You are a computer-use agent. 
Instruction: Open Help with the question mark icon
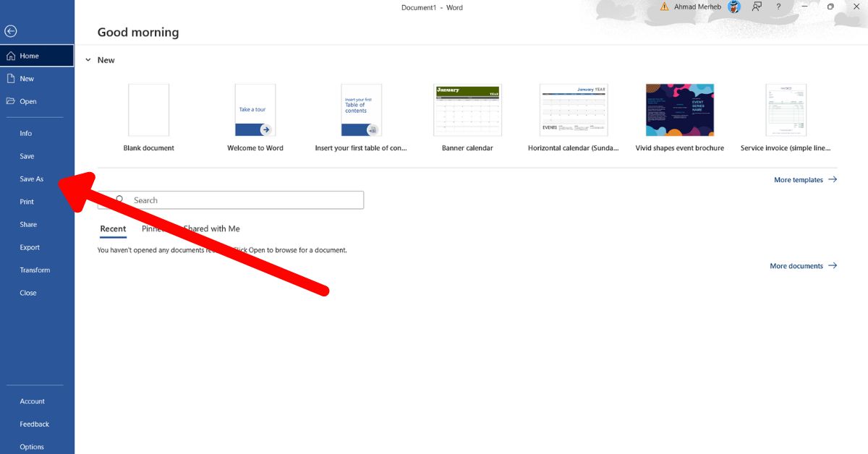tap(778, 7)
